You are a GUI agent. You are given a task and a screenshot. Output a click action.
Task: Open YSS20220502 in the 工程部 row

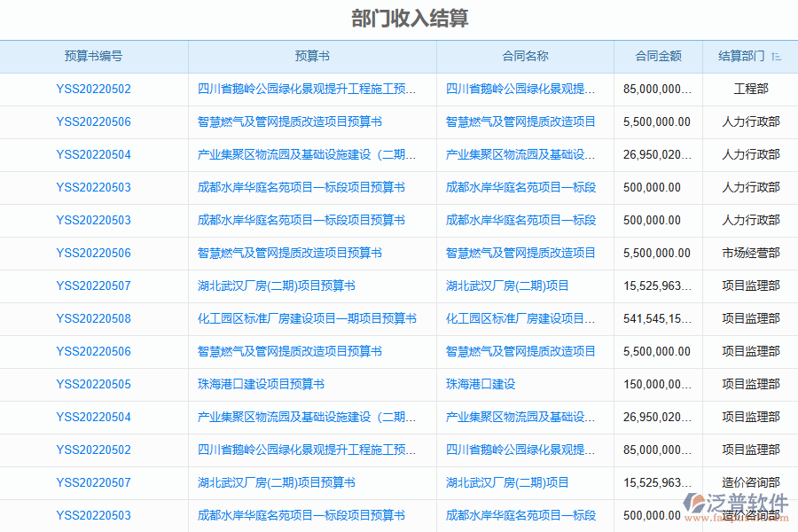(x=94, y=89)
